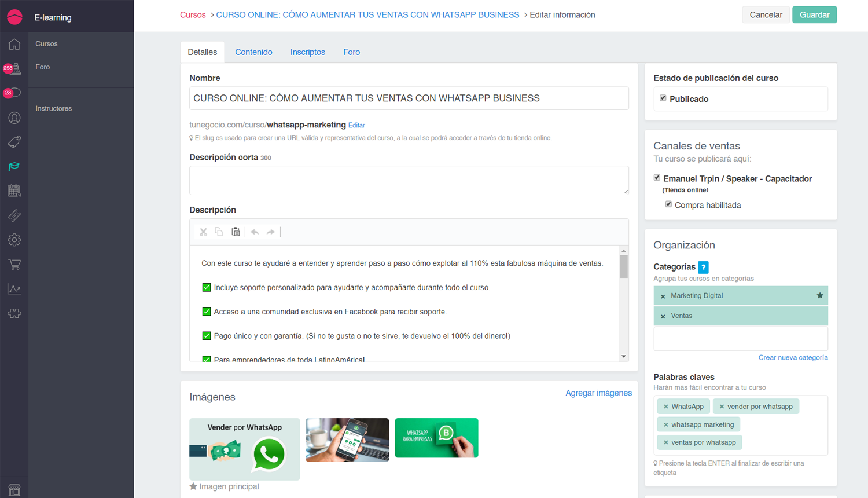
Task: Open the store icon at sidebar bottom
Action: [x=14, y=490]
